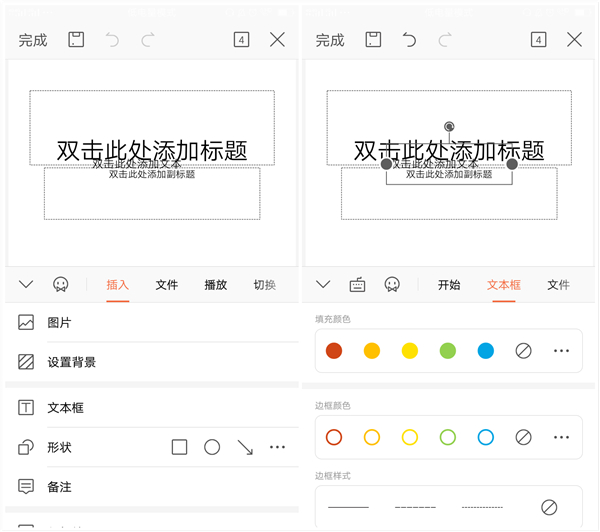Screen dimensions: 600x532
Task: Pick yellow border color
Action: [x=409, y=437]
